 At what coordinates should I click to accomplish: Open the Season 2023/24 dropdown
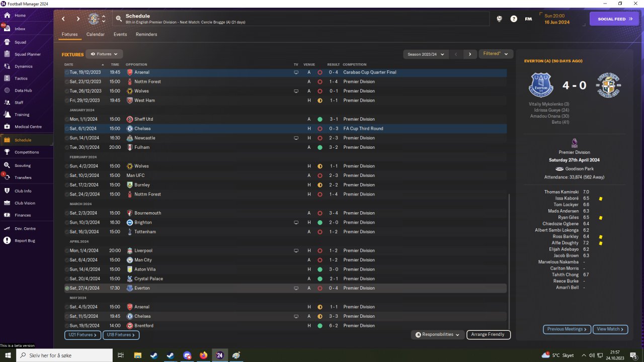click(x=425, y=54)
